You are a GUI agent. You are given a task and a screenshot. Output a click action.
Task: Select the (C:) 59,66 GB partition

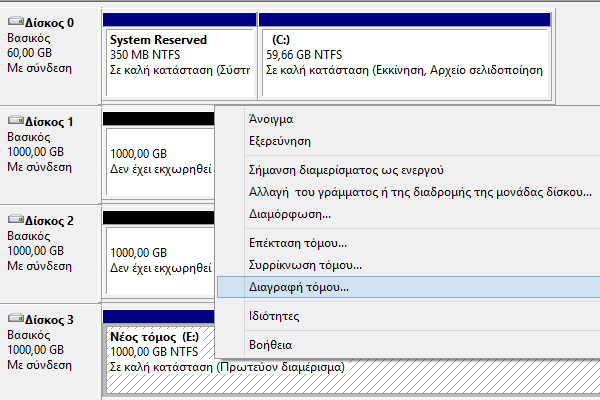[x=405, y=63]
